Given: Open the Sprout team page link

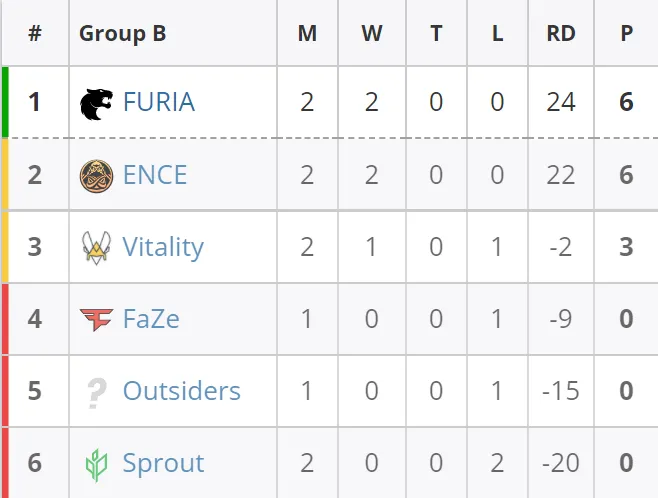Looking at the screenshot, I should point(163,464).
